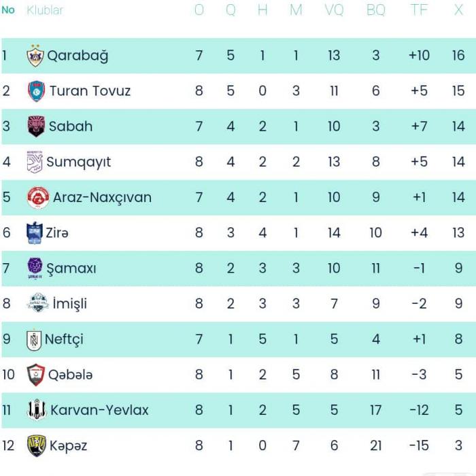Click the No column header
Image resolution: width=476 pixels, height=476 pixels.
point(8,10)
